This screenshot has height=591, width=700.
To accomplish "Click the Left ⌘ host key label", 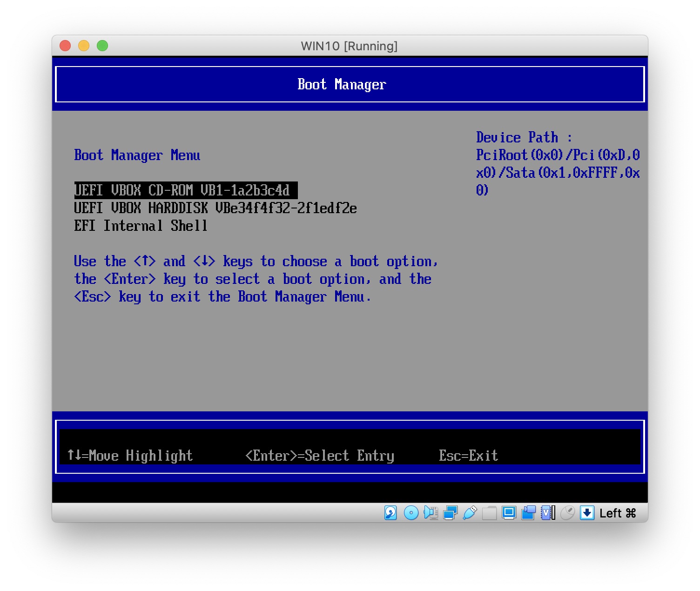I will click(618, 513).
